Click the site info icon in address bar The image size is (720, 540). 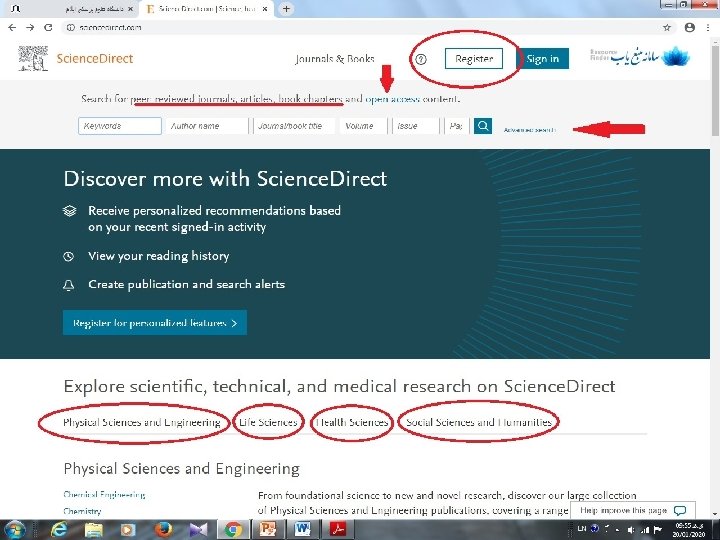pos(70,28)
